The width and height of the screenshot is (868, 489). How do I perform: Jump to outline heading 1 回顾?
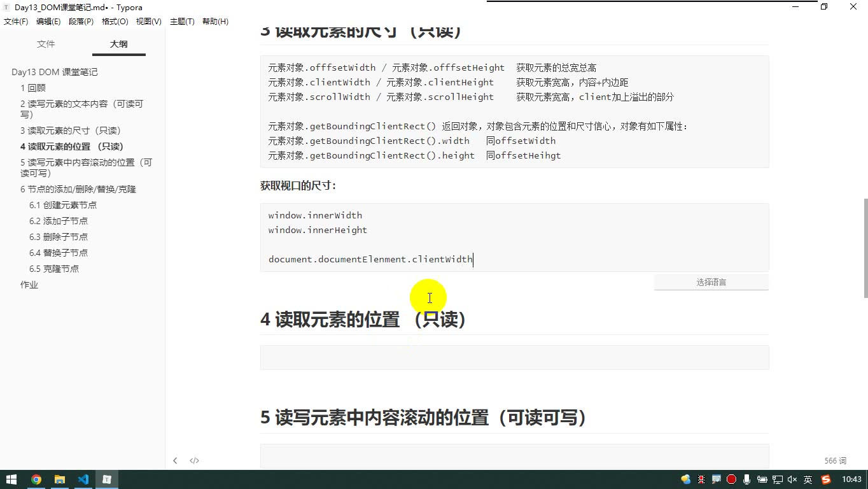pos(33,88)
